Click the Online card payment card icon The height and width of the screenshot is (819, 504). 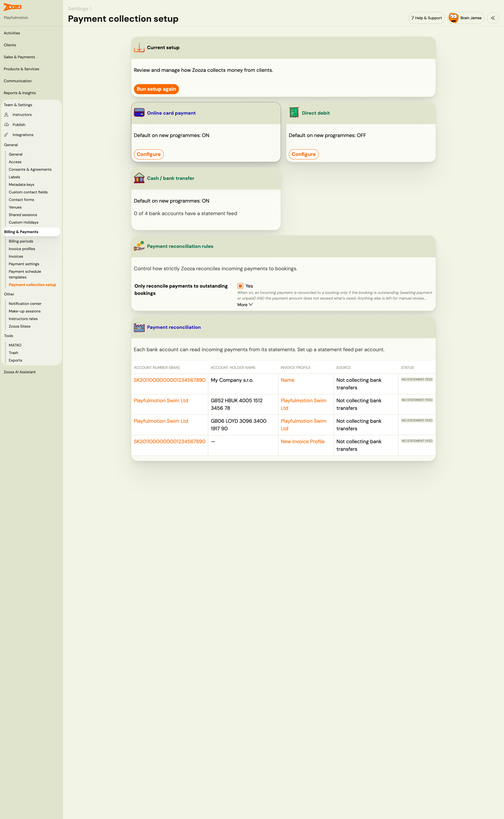tap(139, 113)
